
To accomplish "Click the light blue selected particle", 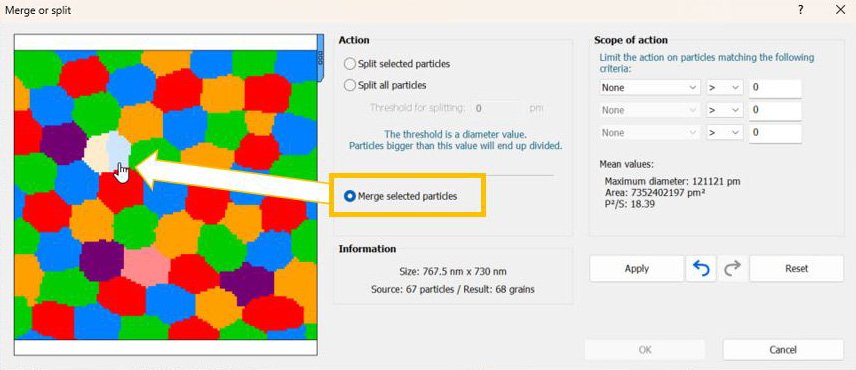I will 118,148.
